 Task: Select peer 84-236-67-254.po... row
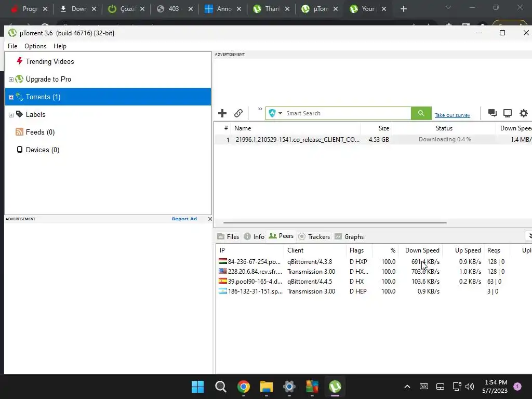(374, 262)
